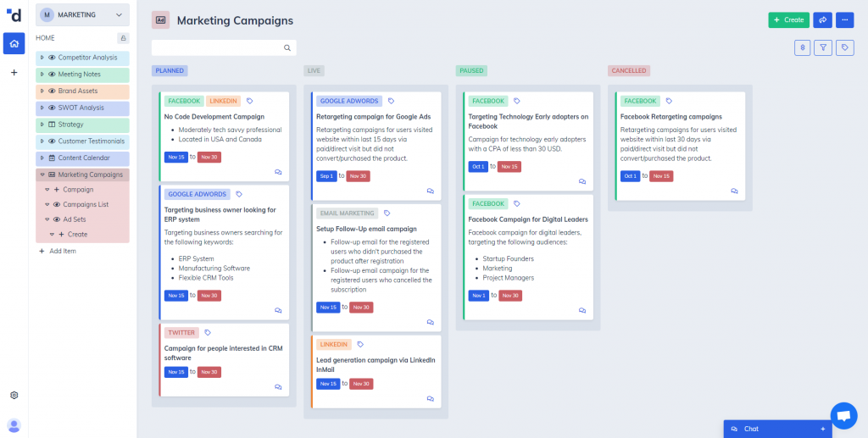This screenshot has height=438, width=868.
Task: Click the tag icon in top toolbar
Action: [x=845, y=47]
